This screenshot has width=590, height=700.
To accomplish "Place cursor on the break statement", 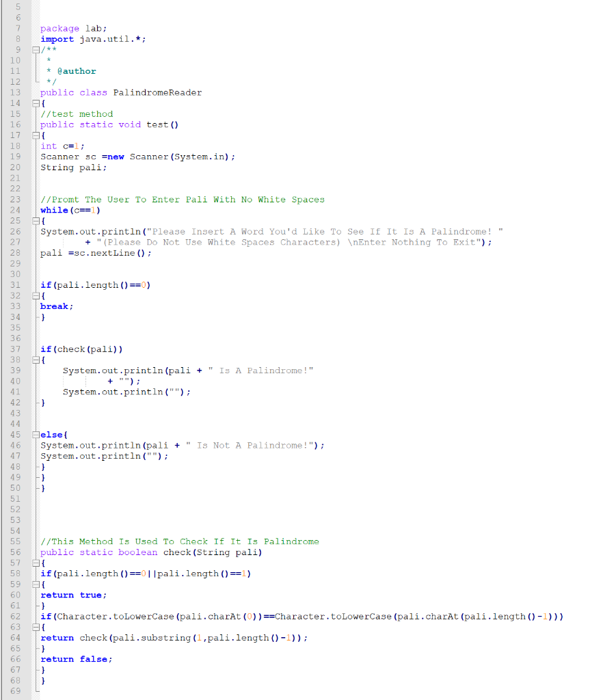I will point(55,306).
